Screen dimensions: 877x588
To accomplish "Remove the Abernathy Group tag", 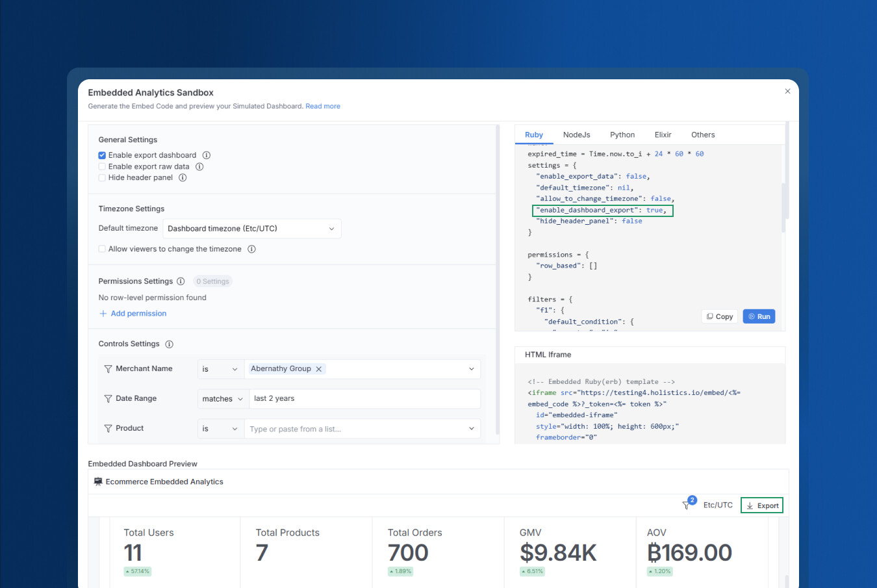I will [x=318, y=369].
